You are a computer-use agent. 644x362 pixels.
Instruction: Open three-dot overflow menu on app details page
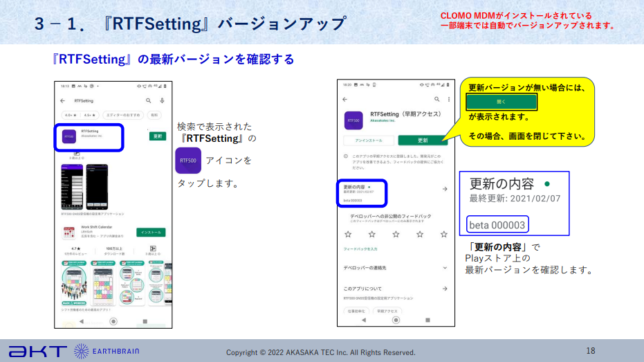[449, 100]
